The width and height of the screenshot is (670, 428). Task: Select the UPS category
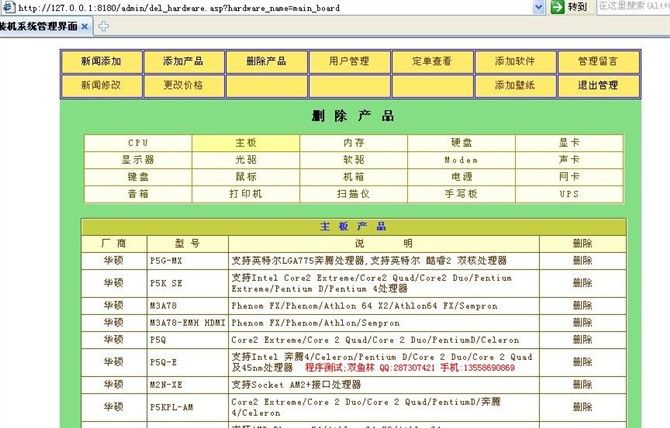[569, 194]
